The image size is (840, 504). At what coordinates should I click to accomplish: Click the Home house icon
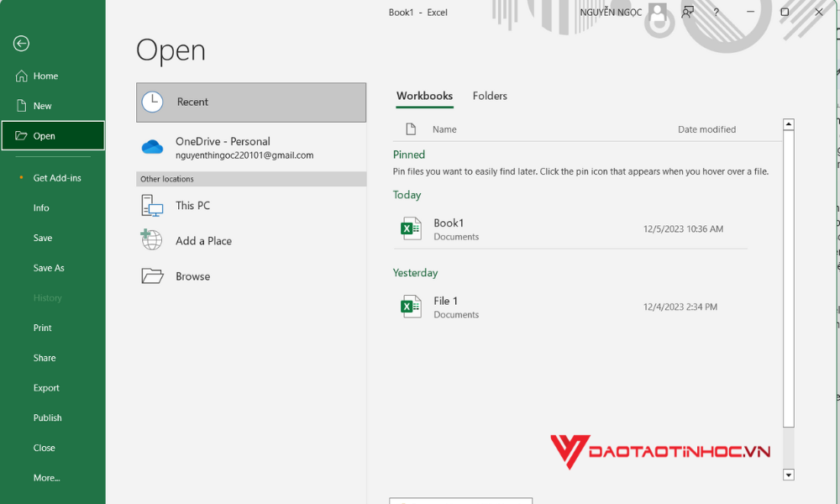(22, 76)
